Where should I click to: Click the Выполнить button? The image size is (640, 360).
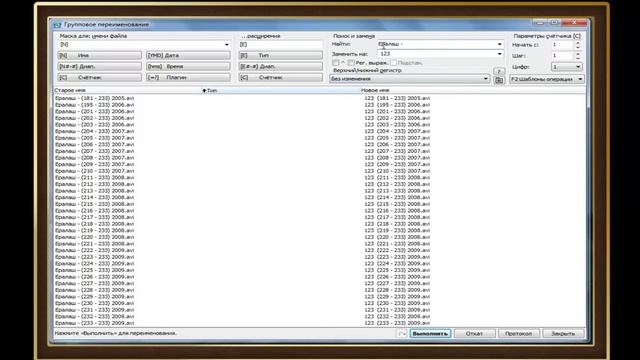point(430,333)
